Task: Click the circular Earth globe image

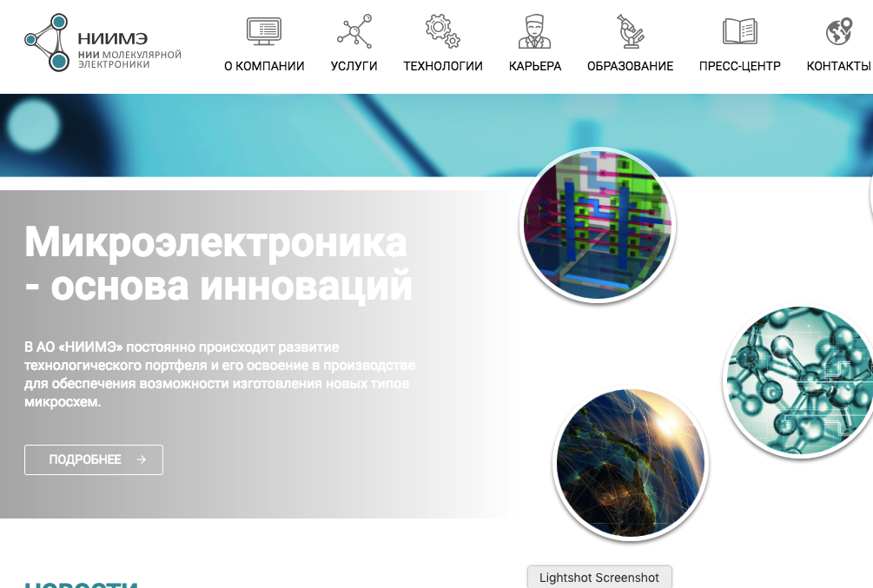Action: tap(630, 463)
